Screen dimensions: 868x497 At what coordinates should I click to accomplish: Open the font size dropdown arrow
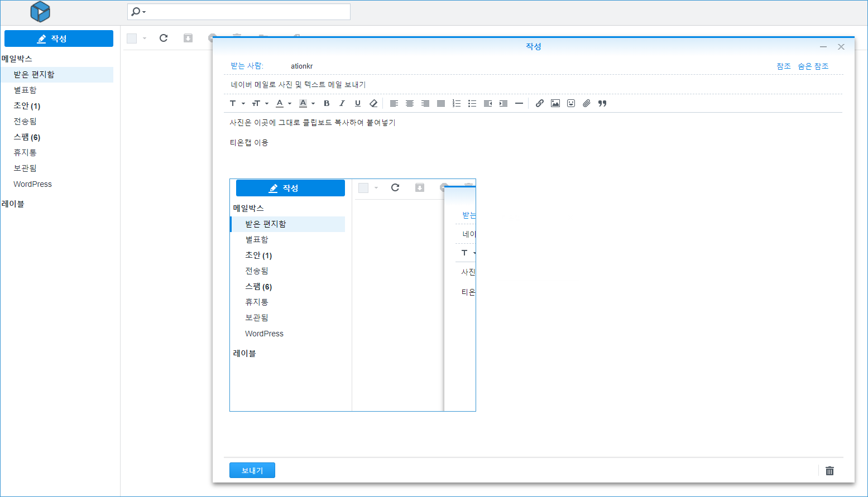pos(267,103)
